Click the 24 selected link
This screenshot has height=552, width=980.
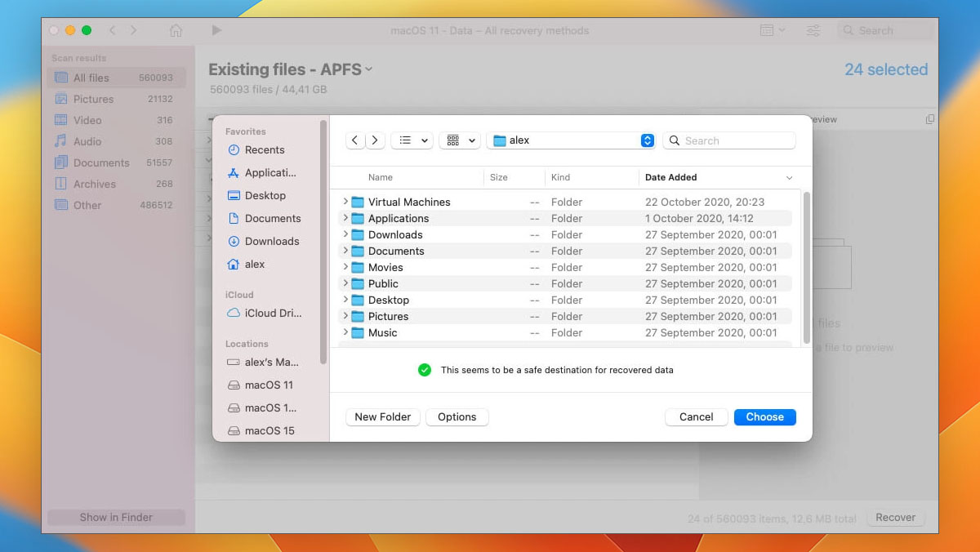(886, 69)
